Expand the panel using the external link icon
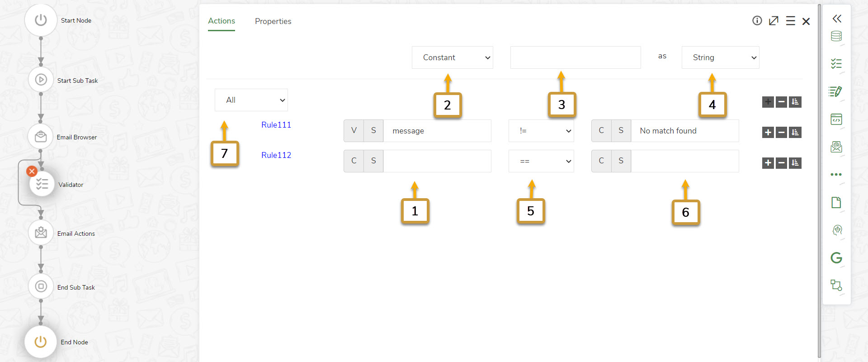868x362 pixels. point(774,20)
